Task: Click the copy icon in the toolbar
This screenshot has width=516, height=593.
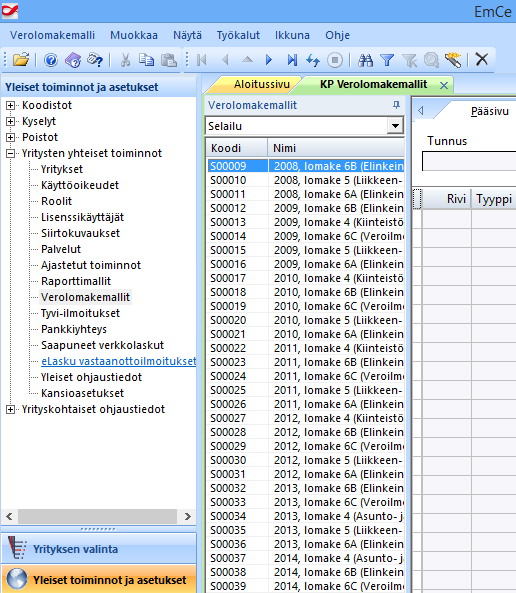Action: pos(146,60)
